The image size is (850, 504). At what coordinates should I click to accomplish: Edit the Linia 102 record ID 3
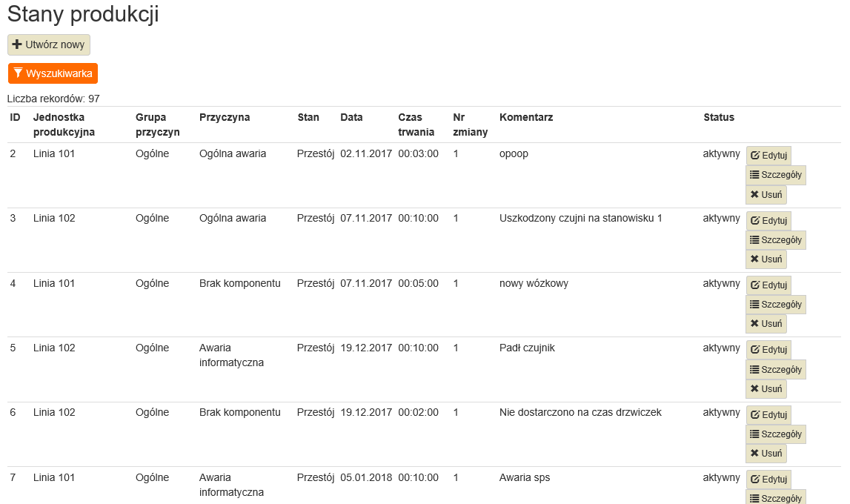click(x=768, y=221)
